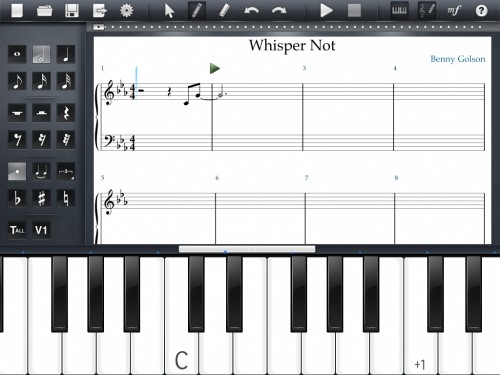Redo the last undone edit
The image size is (500, 375).
(279, 11)
